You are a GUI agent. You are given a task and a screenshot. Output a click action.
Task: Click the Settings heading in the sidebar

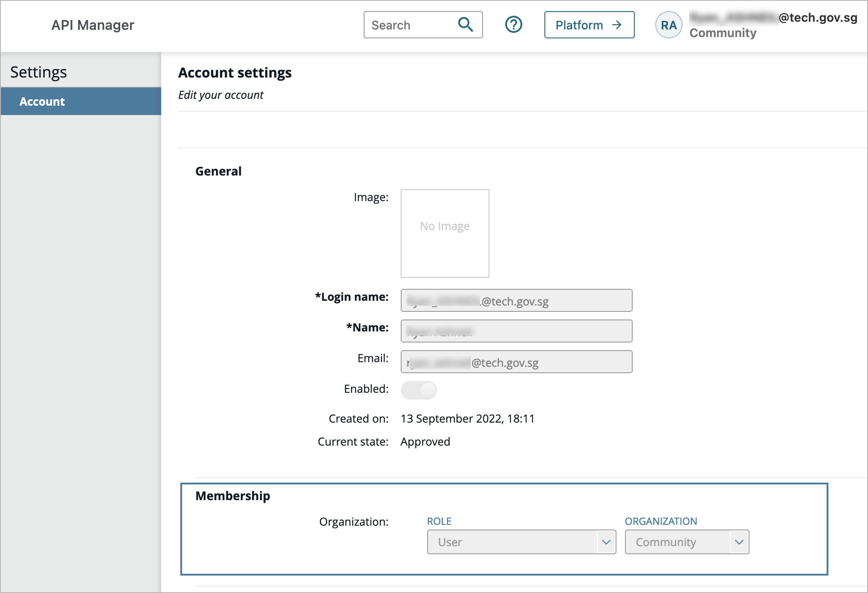[38, 72]
